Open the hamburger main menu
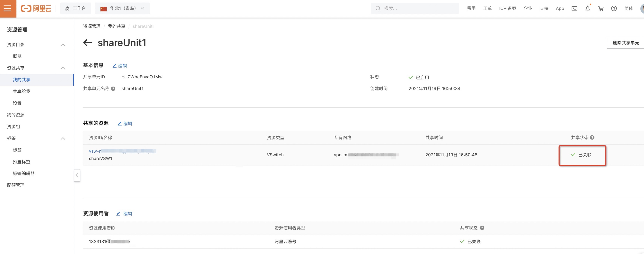 pyautogui.click(x=7, y=8)
